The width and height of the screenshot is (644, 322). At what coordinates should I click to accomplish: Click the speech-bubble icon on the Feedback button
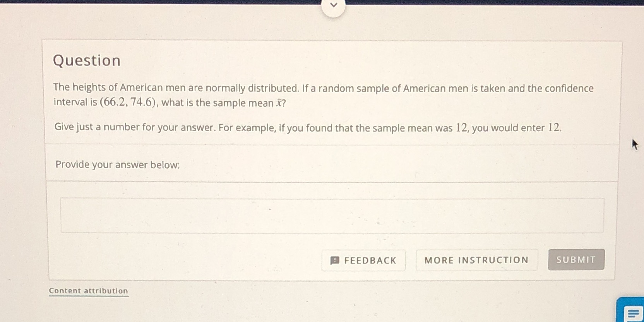335,260
